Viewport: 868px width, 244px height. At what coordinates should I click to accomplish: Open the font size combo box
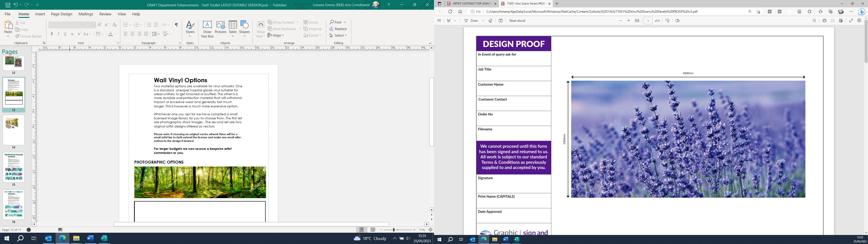(x=90, y=25)
